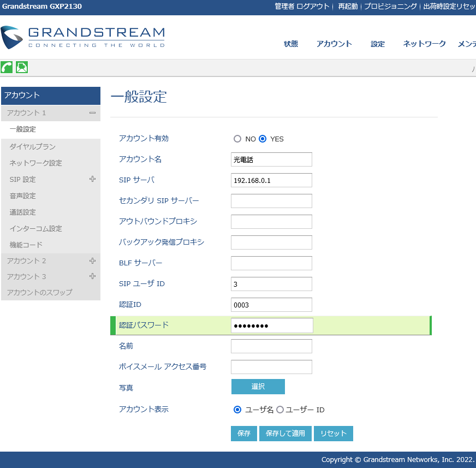Click the SIP サーバ input field

(271, 180)
